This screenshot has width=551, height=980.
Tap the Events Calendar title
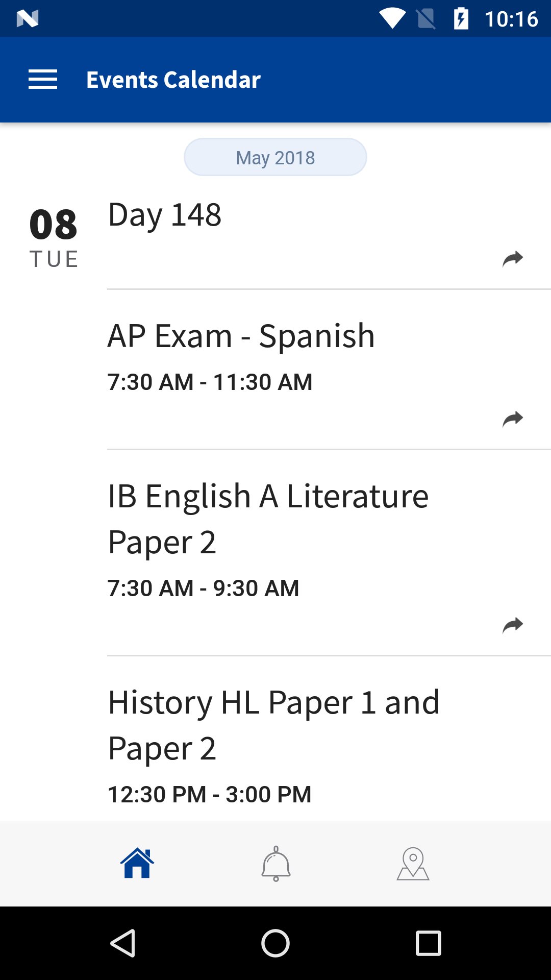tap(173, 80)
